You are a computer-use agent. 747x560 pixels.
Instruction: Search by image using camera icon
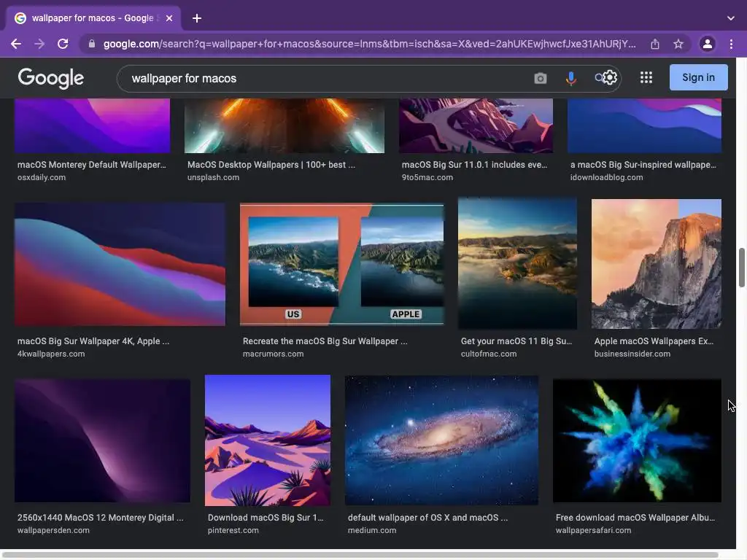click(x=541, y=78)
